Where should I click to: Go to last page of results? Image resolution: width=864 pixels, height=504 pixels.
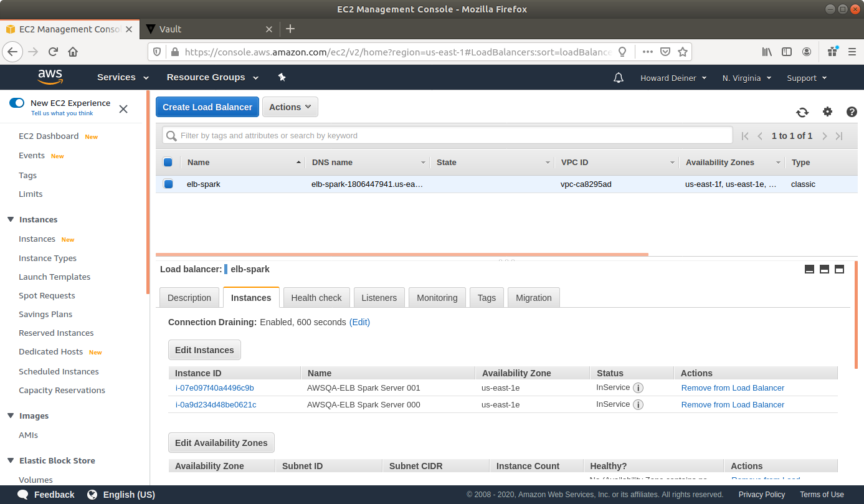coord(839,136)
